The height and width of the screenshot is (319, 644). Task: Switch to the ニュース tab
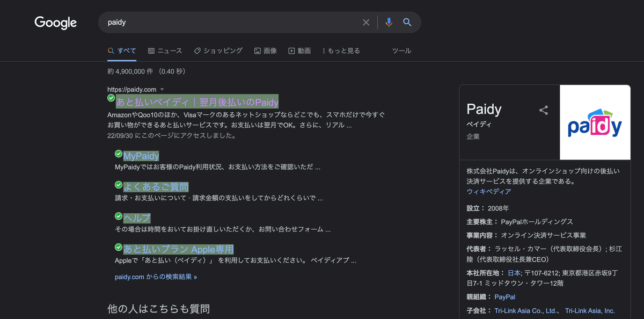(165, 50)
